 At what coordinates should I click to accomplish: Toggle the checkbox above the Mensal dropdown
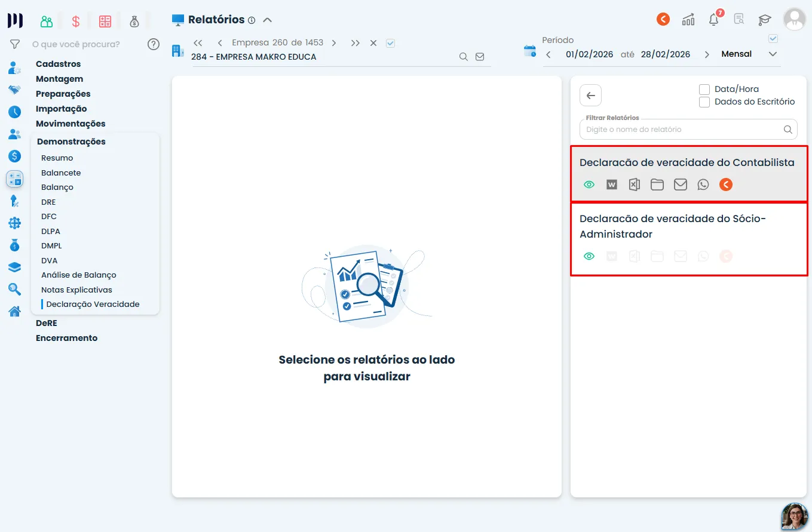coord(773,39)
